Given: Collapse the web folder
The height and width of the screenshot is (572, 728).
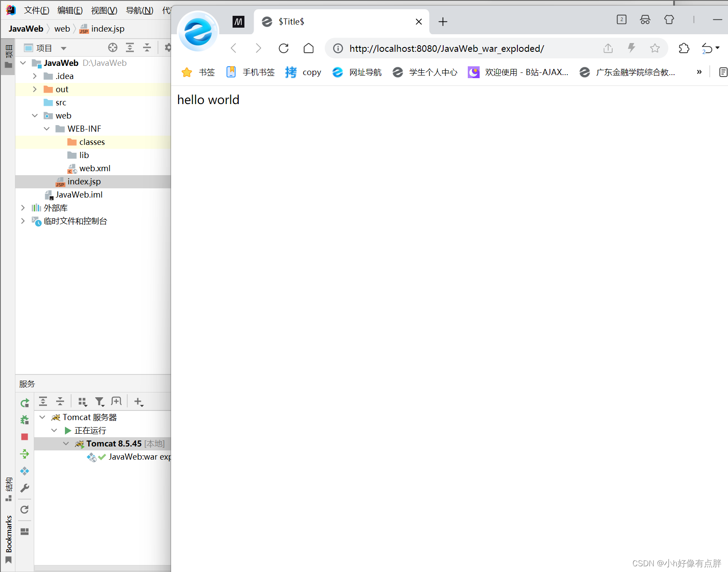Looking at the screenshot, I should 35,115.
